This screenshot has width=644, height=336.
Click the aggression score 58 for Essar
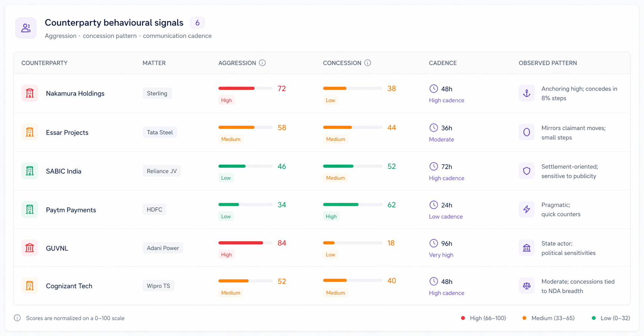point(282,128)
